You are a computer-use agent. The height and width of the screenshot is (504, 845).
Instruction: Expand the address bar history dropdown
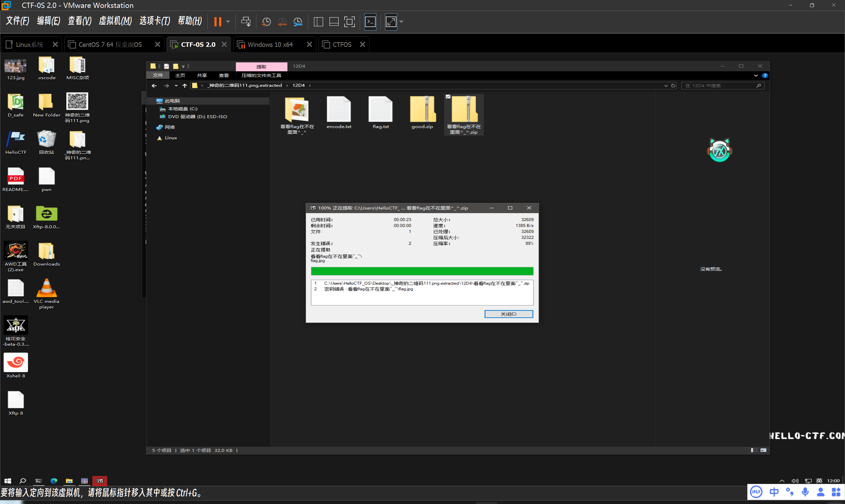(x=666, y=85)
